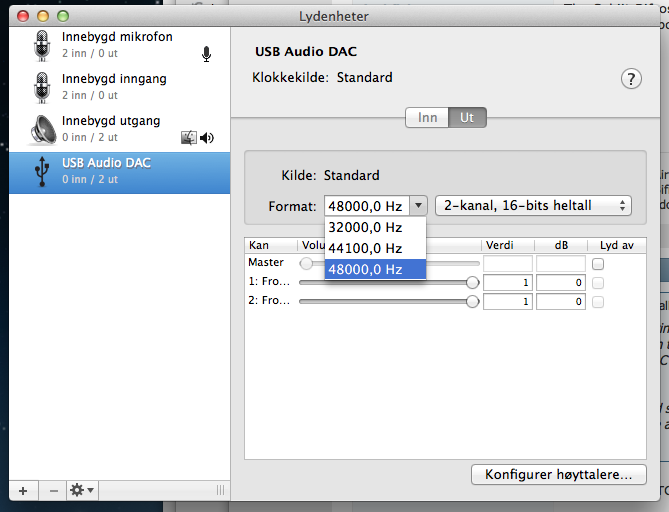Click the Master Verdi input field
This screenshot has width=669, height=512.
pyautogui.click(x=508, y=264)
